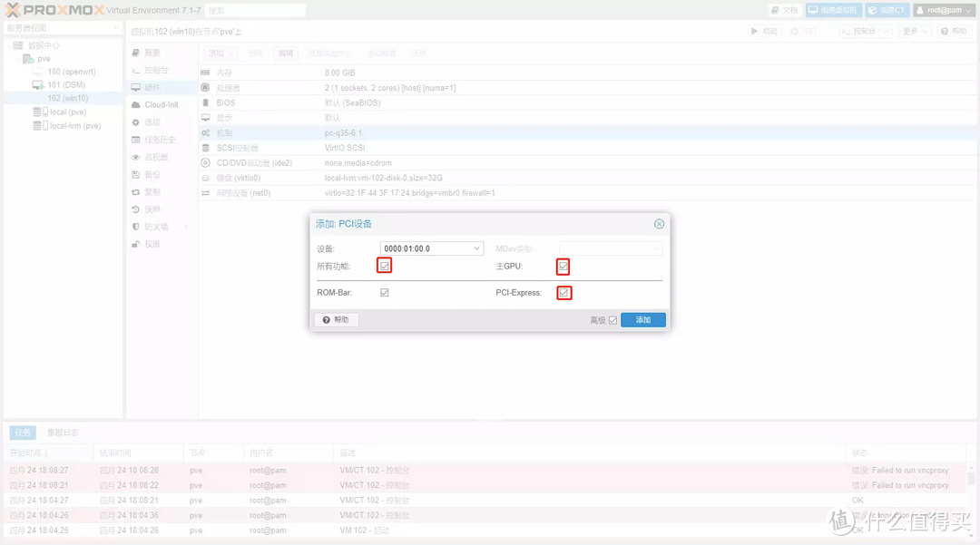
Task: Click the 数据中心 datacenter icon
Action: [x=18, y=45]
